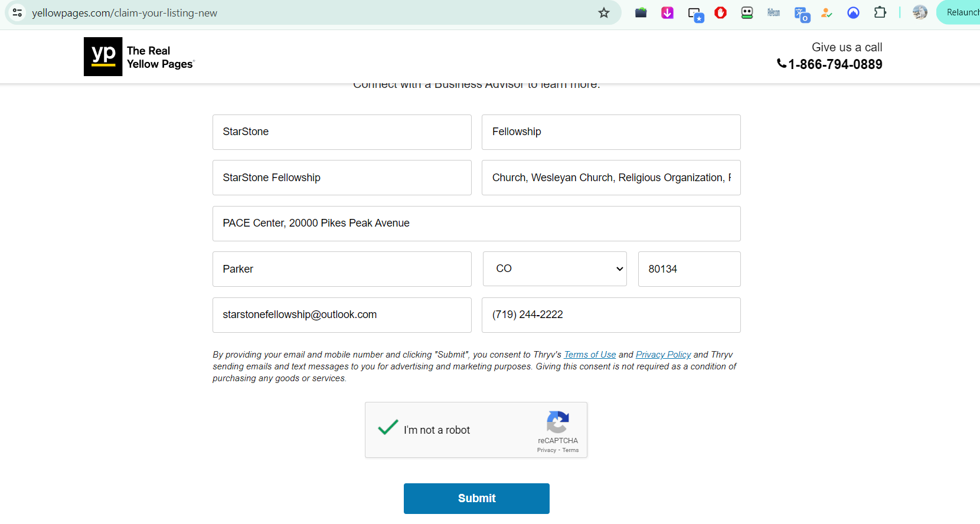
Task: Click the address bar URL
Action: pos(125,13)
